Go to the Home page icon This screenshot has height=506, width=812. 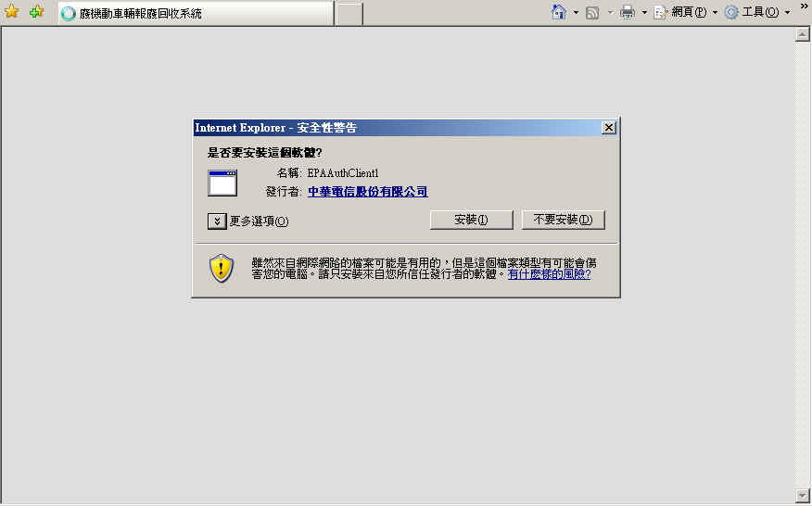[558, 12]
